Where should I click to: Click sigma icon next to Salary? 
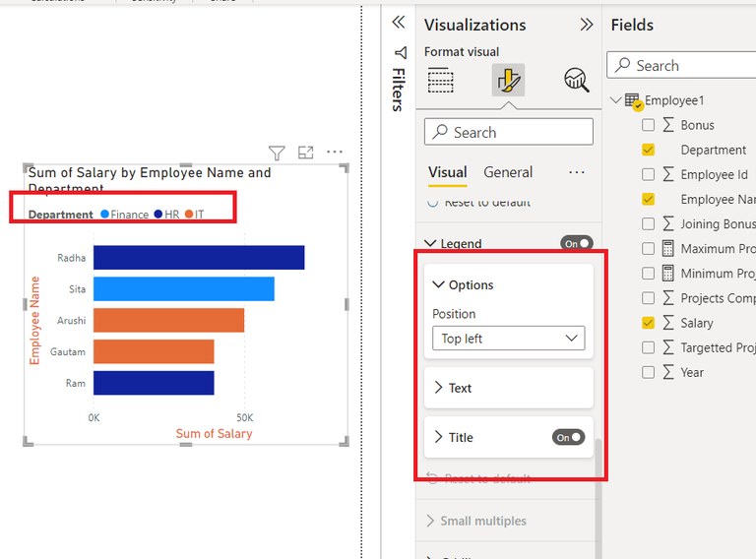[x=667, y=323]
